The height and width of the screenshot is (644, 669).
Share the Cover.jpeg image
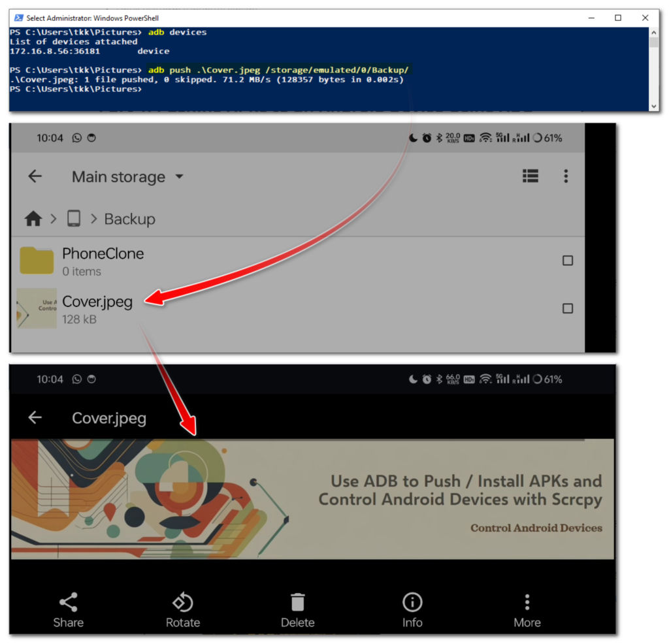[x=68, y=611]
